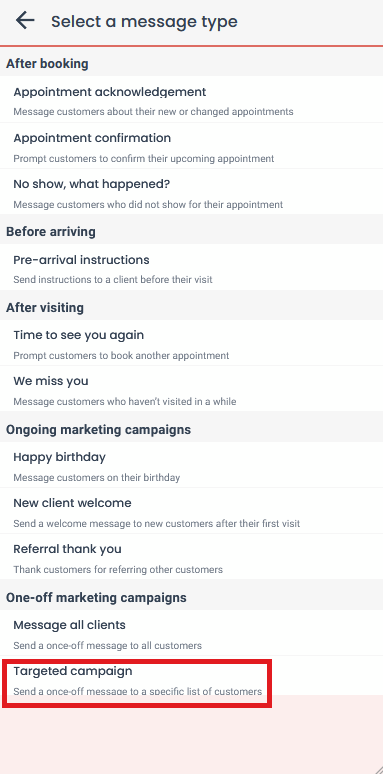Click the After booking section header
This screenshot has width=383, height=774.
click(x=47, y=64)
